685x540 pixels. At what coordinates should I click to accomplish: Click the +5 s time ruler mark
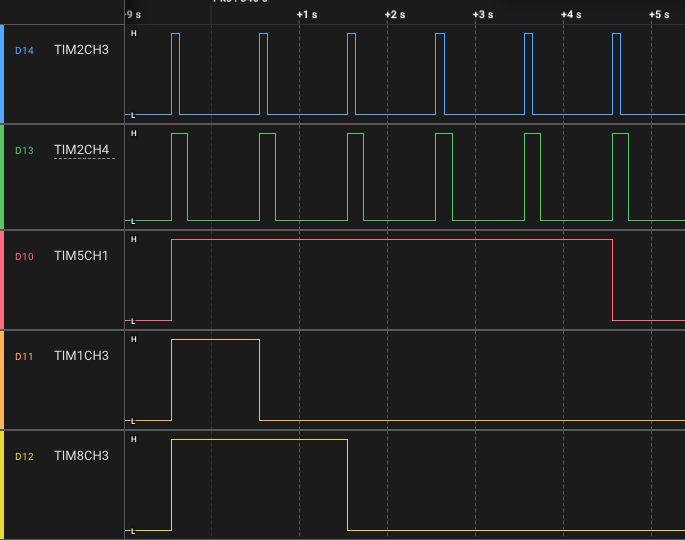click(x=658, y=15)
